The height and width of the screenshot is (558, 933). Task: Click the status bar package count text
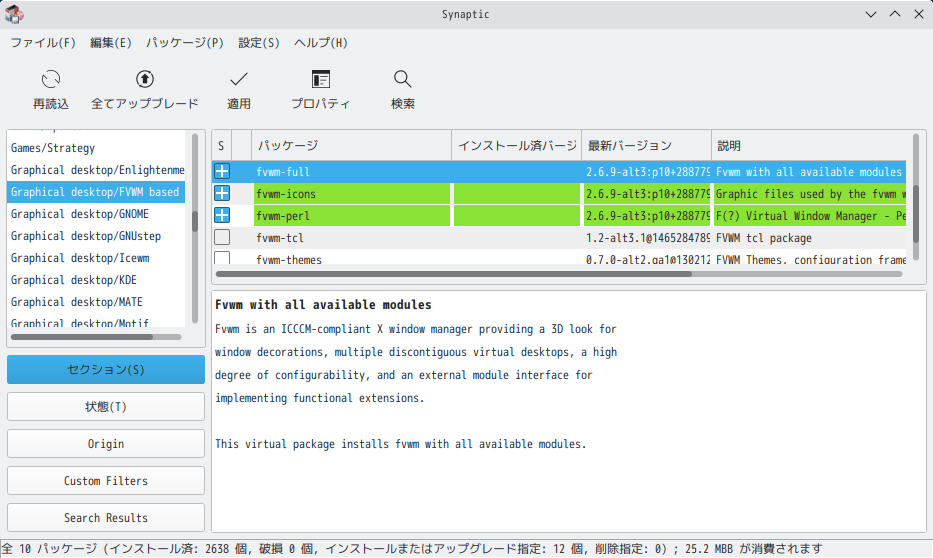pyautogui.click(x=412, y=548)
